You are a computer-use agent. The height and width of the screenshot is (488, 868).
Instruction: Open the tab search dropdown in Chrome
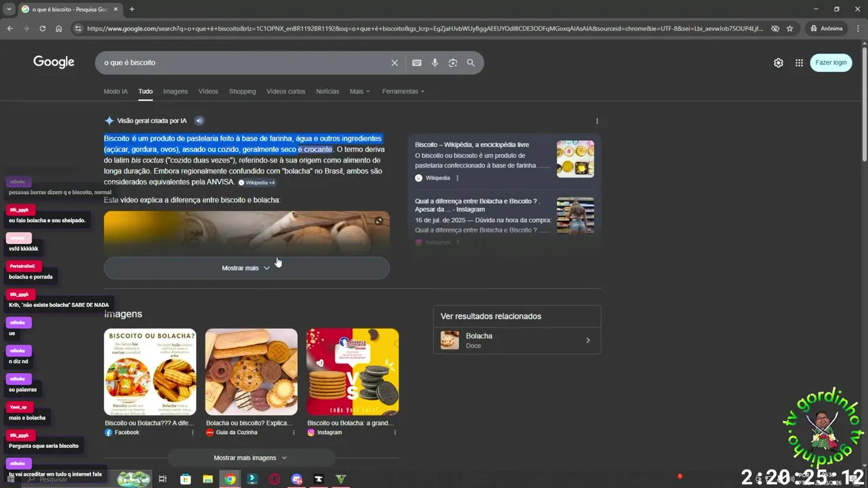[9, 9]
